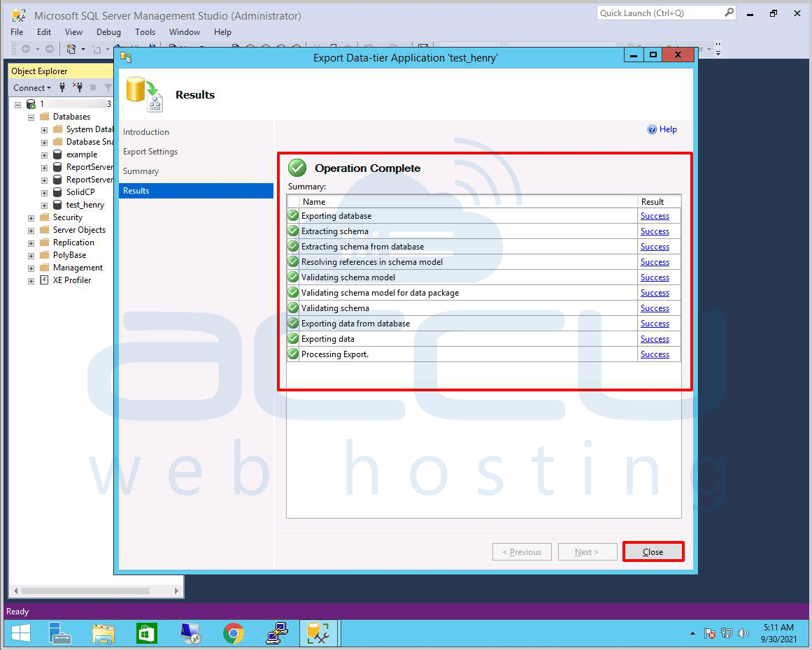Open the File menu
The height and width of the screenshot is (650, 812).
coord(17,32)
